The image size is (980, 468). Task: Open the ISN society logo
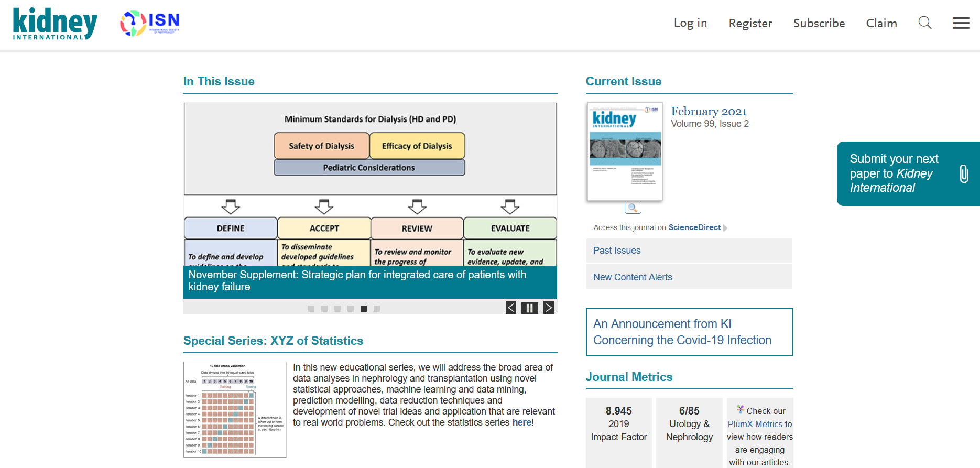[150, 24]
